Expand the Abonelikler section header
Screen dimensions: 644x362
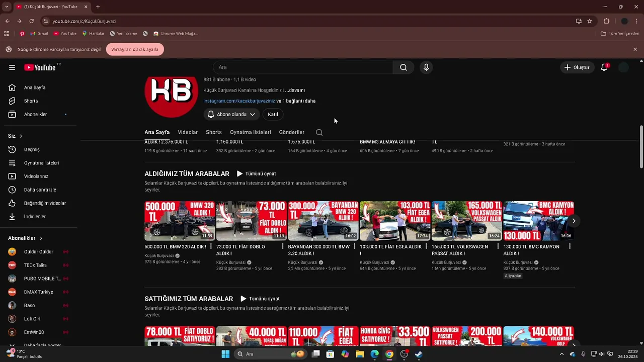coord(25,238)
